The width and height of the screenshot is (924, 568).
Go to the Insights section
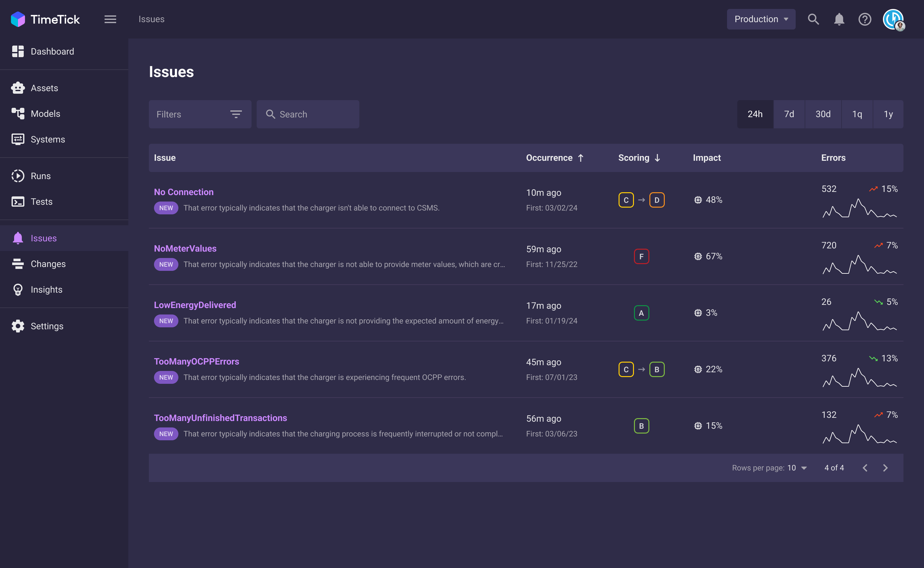(46, 289)
